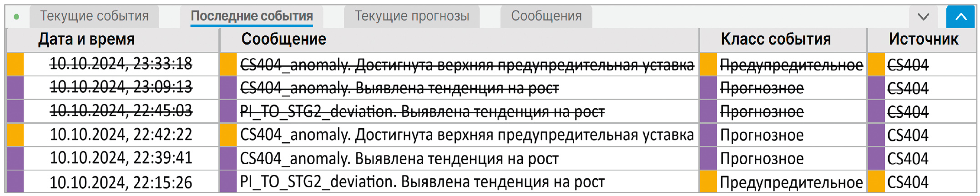Collapse the panel with blue up chevron
This screenshot has width=980, height=196.
click(961, 17)
